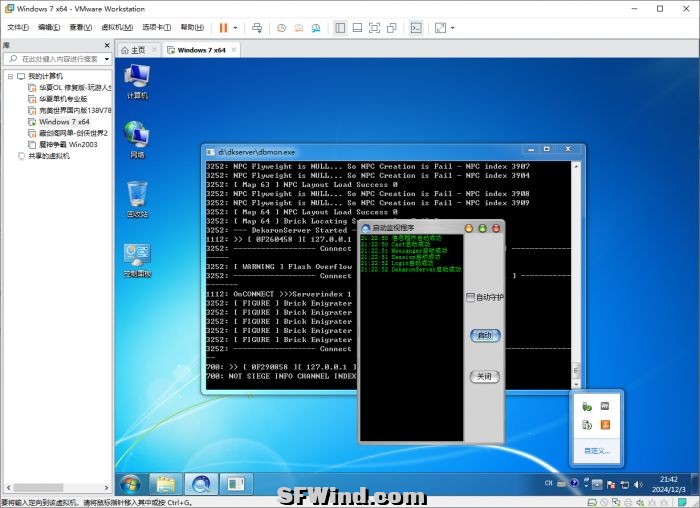Click the magnifier app taskbar button
Viewport: 700px width, 508px height.
201,484
